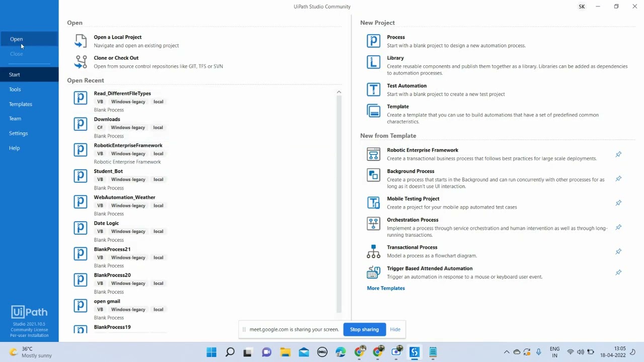Click the UiPath logo in sidebar
644x362 pixels.
point(29,312)
